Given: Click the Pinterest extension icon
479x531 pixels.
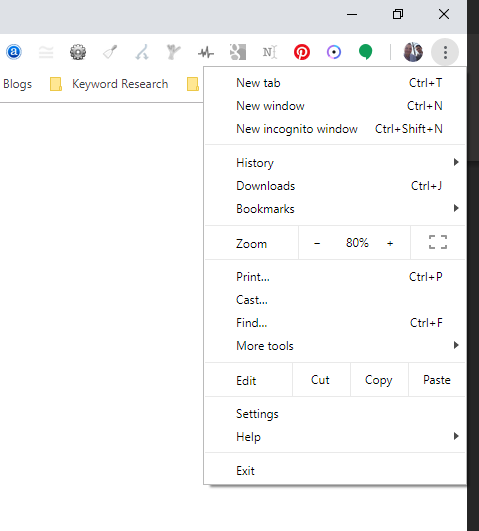Looking at the screenshot, I should (301, 52).
